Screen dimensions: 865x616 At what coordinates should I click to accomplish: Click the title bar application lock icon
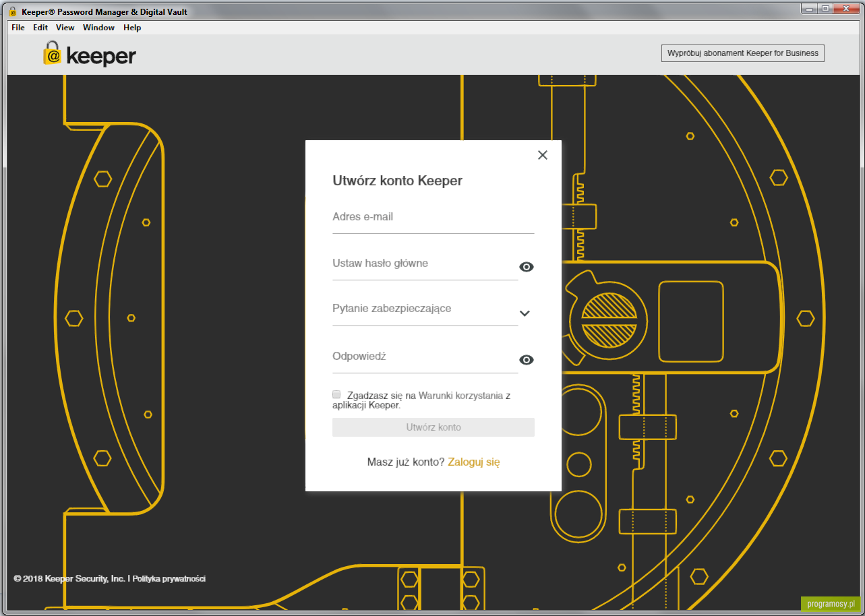13,11
